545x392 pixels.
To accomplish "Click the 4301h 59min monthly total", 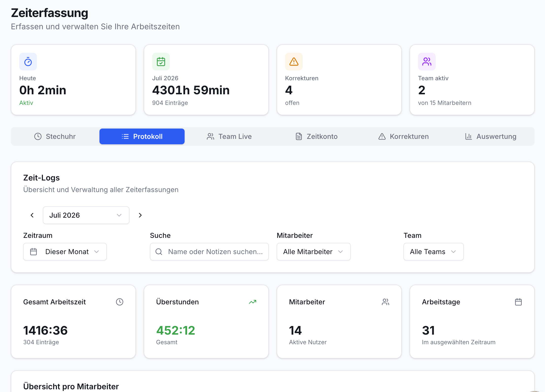I will (x=191, y=90).
